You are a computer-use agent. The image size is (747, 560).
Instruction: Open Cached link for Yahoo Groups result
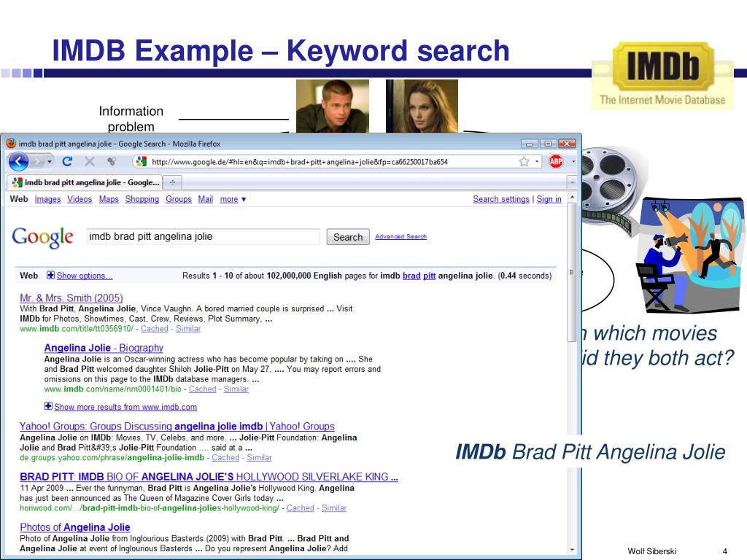click(x=225, y=457)
